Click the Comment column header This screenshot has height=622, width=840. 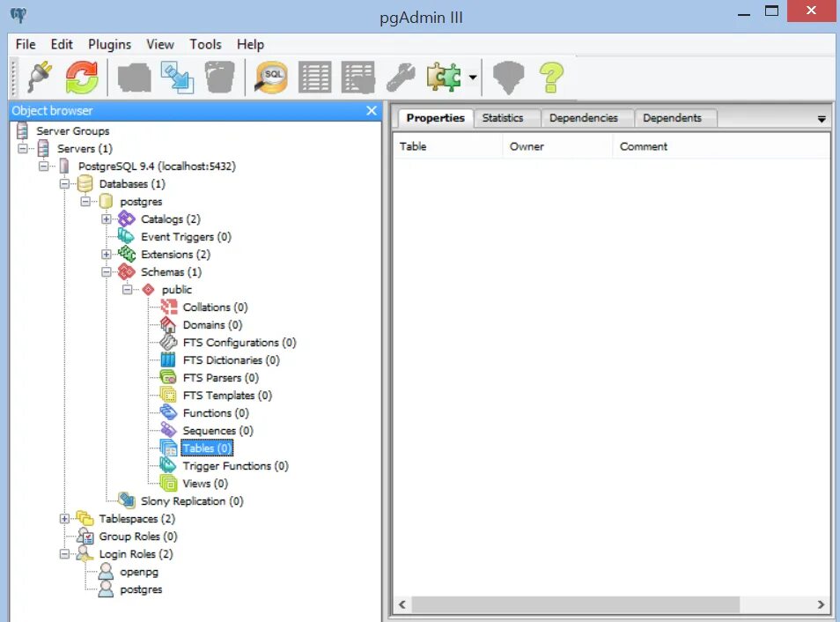point(720,146)
